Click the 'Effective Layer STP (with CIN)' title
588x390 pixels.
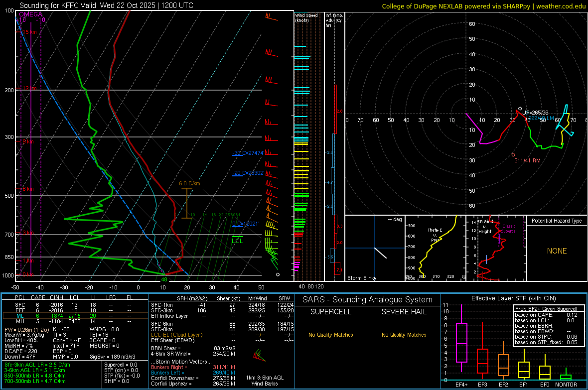513,298
